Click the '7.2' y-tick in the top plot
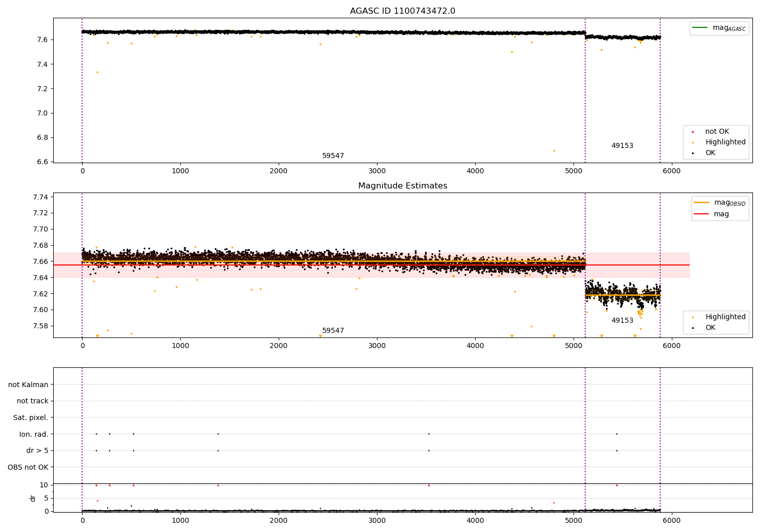Image resolution: width=760 pixels, height=532 pixels. tap(43, 89)
